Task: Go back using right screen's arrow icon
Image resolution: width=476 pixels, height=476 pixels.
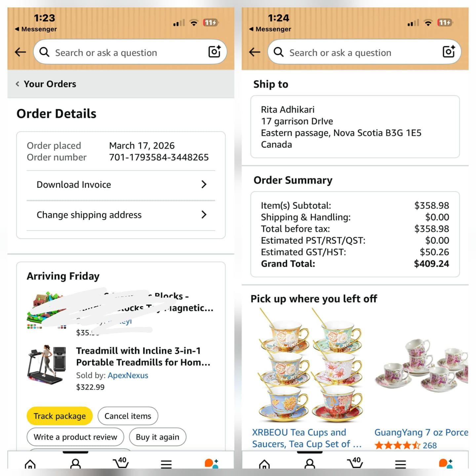Action: [x=255, y=52]
